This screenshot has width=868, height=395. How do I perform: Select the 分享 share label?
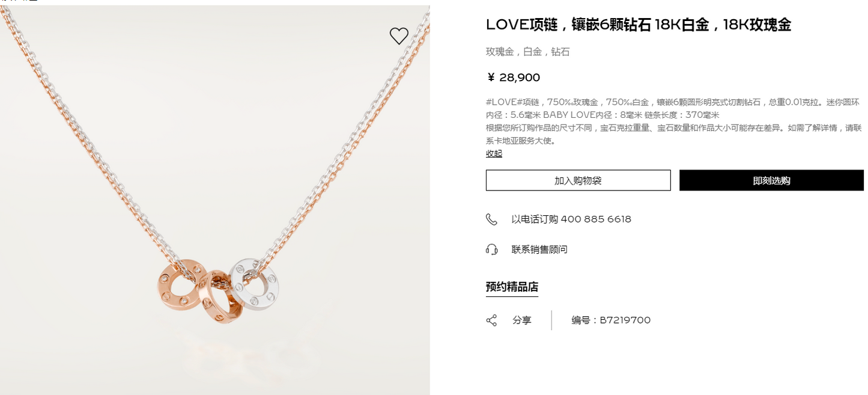click(x=522, y=320)
